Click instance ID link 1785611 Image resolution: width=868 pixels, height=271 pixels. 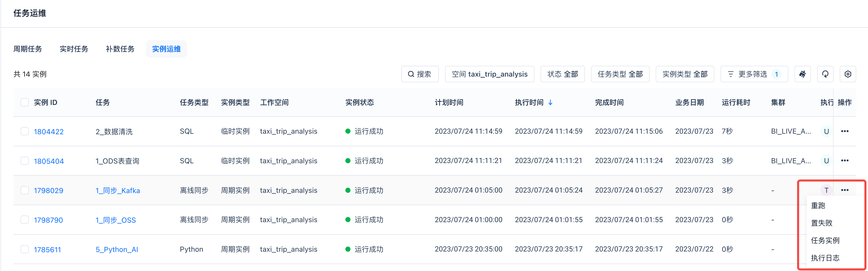tap(47, 249)
